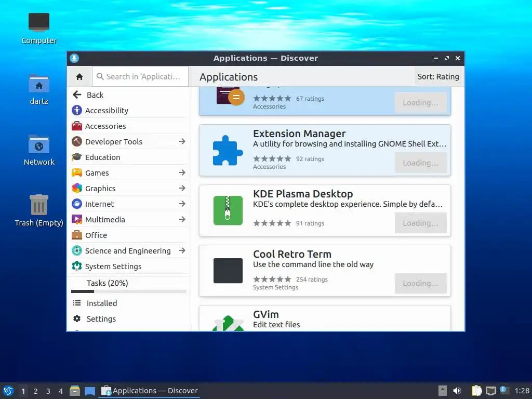Click Applications — Discover taskbar entry
Screen dimensions: 532x399
(149, 391)
